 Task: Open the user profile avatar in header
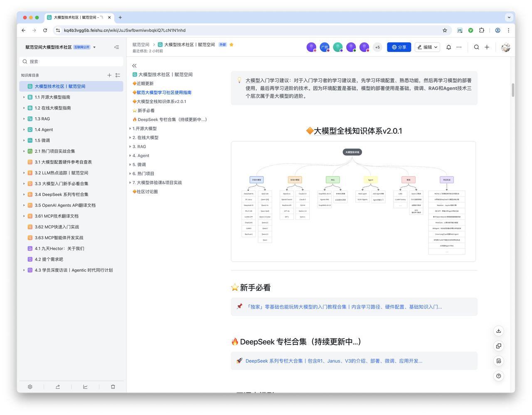click(x=505, y=47)
